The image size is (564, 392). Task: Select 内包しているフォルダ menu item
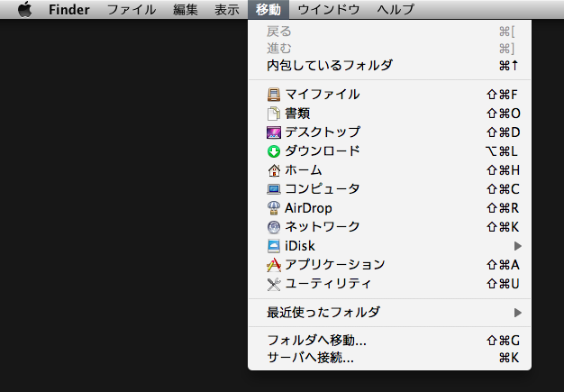[389, 66]
